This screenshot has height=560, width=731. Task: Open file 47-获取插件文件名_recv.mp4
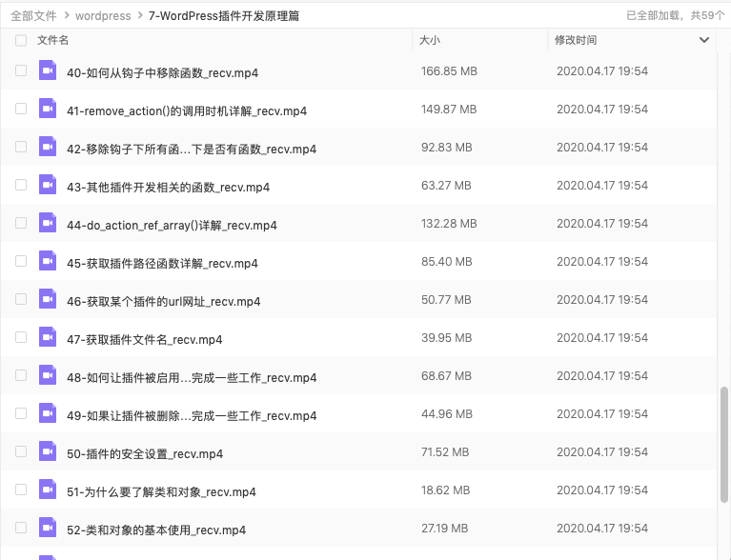coord(145,340)
